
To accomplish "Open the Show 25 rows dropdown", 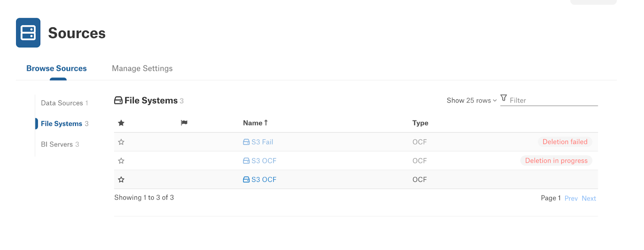I will pyautogui.click(x=472, y=100).
